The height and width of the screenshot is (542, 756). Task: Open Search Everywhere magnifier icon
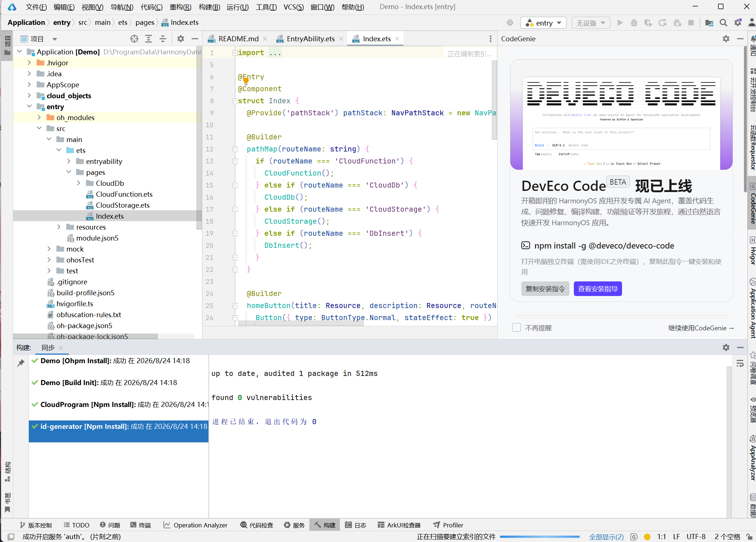[723, 23]
